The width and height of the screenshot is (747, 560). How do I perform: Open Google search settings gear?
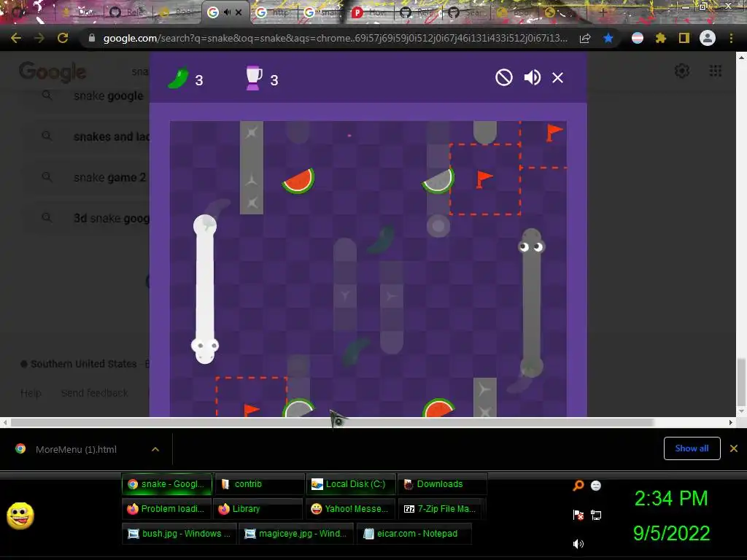tap(682, 71)
